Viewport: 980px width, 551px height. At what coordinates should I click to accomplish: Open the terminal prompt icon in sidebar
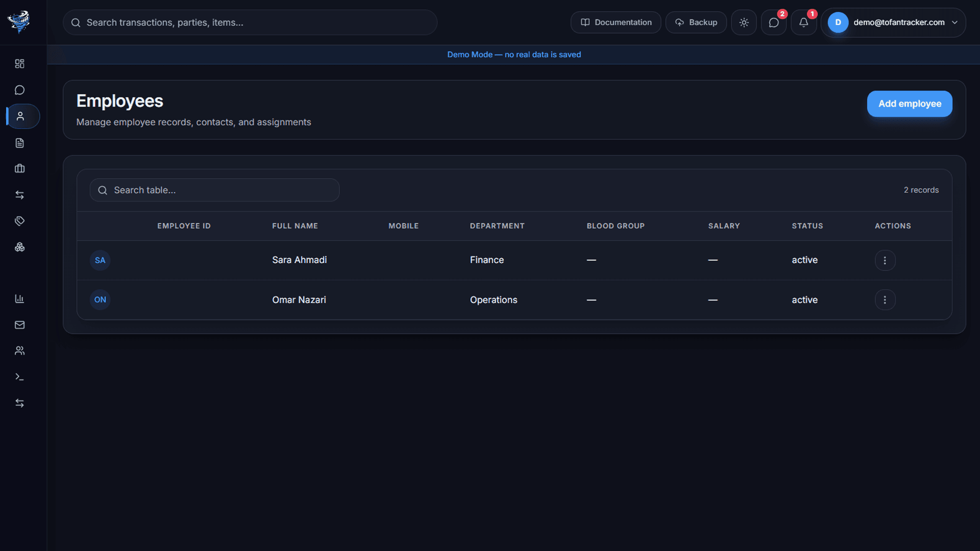click(x=19, y=377)
